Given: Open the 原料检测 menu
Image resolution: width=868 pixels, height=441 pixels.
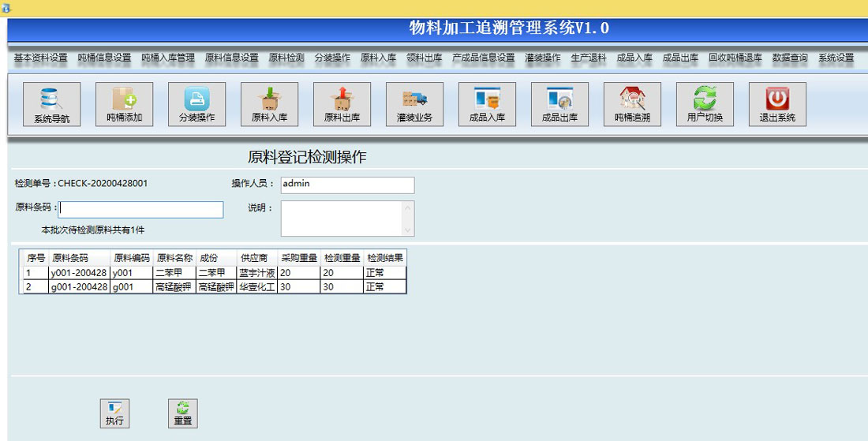Looking at the screenshot, I should [x=286, y=58].
